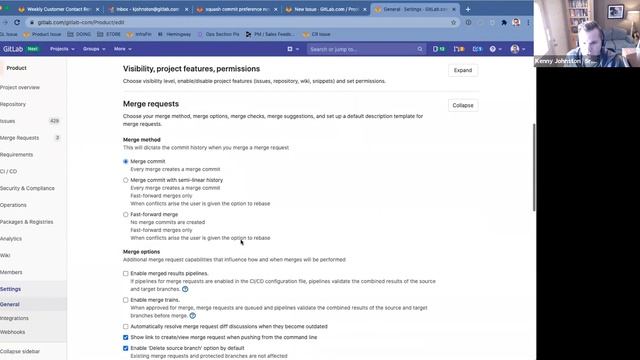Open the Groups dropdown menu
This screenshot has width=640, height=360.
pyautogui.click(x=94, y=49)
